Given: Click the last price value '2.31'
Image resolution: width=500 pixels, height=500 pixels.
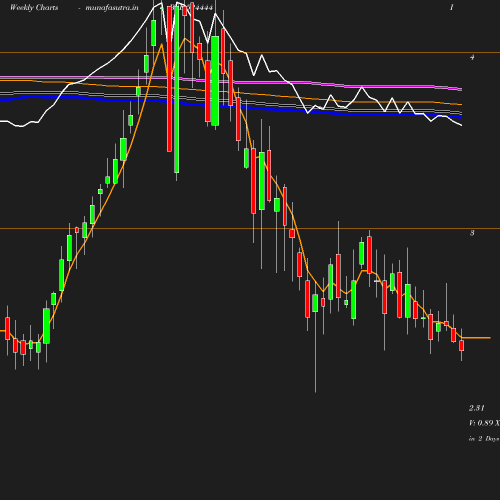Looking at the screenshot, I should click(477, 408).
